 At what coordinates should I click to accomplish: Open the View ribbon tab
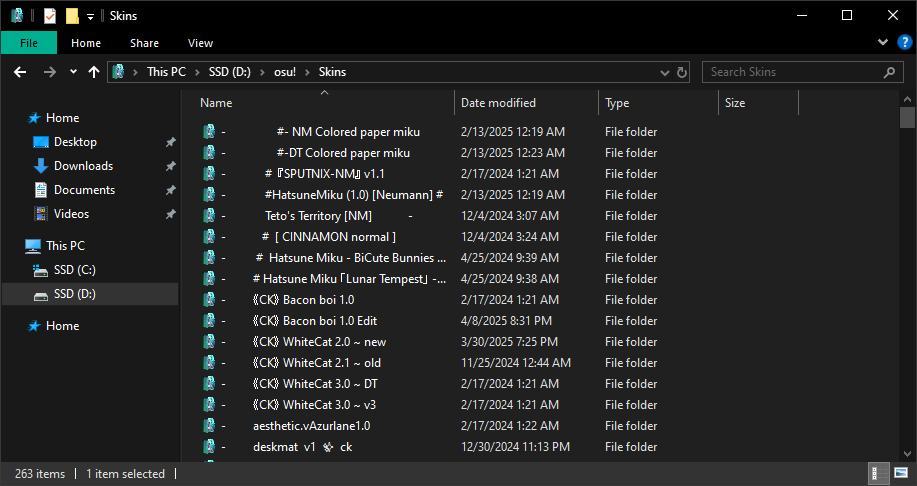pyautogui.click(x=200, y=43)
